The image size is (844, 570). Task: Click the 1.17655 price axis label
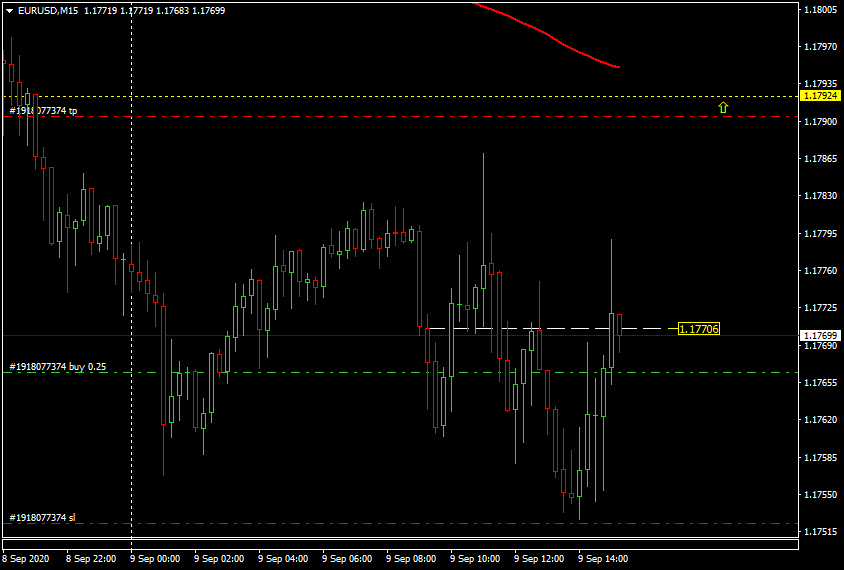coord(820,383)
